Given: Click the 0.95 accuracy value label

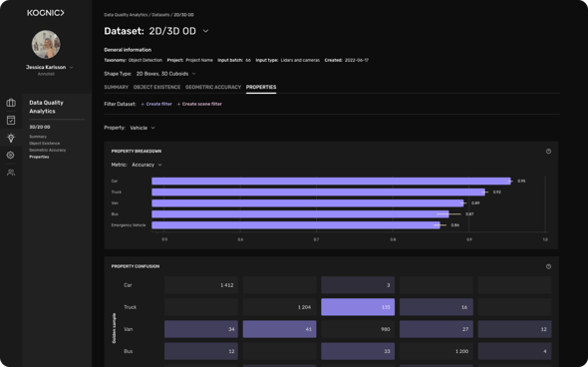Looking at the screenshot, I should (x=521, y=182).
